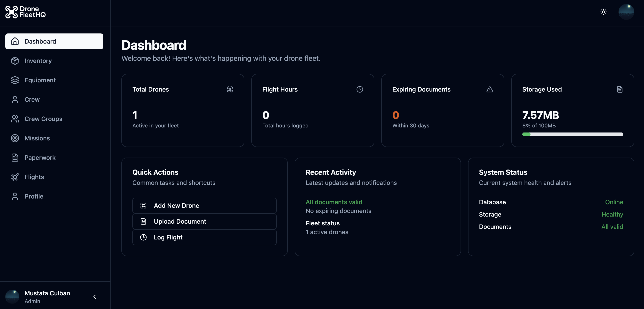Click the warning icon on Expiring Documents card

point(490,89)
